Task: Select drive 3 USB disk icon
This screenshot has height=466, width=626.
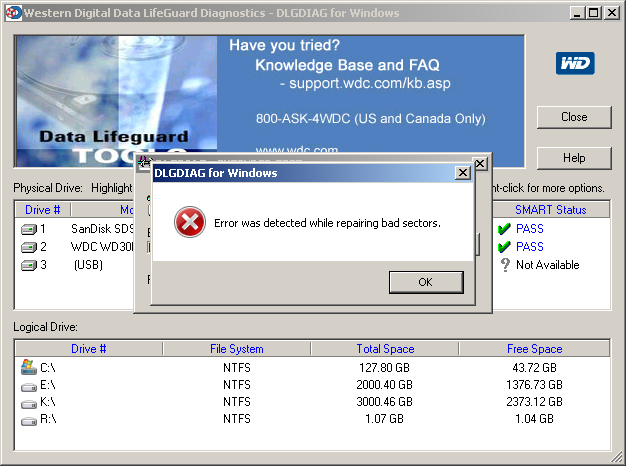Action: tap(29, 265)
